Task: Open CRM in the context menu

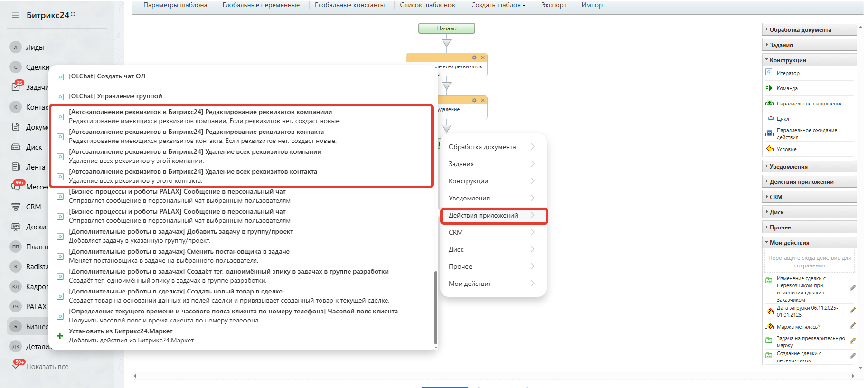Action: coord(493,232)
